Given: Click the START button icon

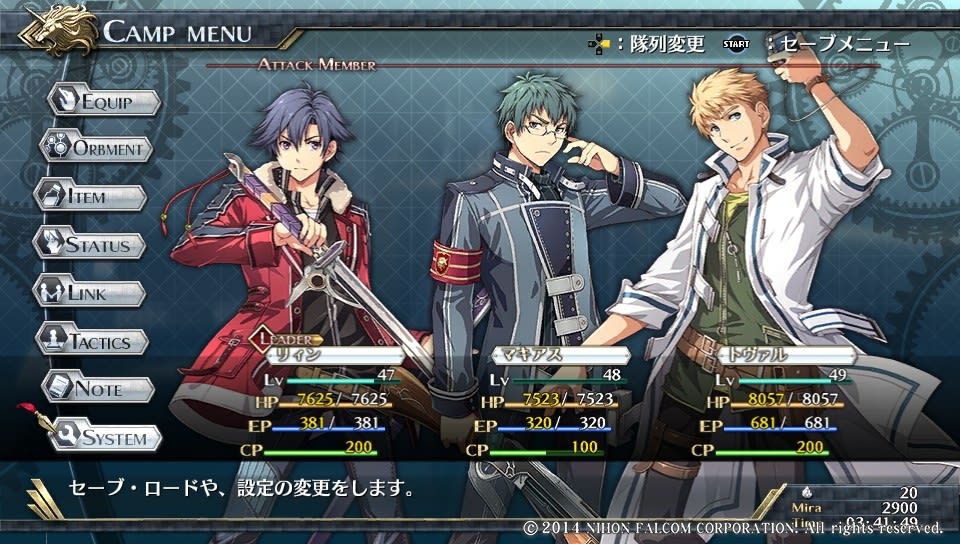Looking at the screenshot, I should (x=735, y=44).
